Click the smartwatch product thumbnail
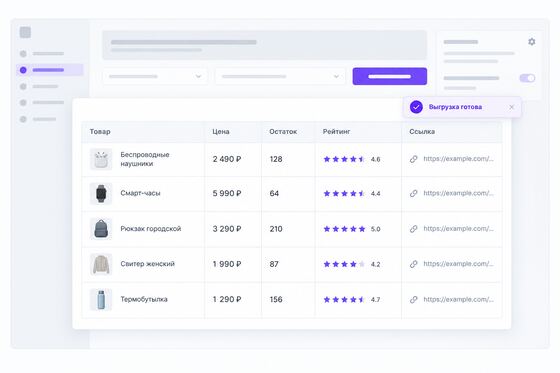 pos(101,193)
